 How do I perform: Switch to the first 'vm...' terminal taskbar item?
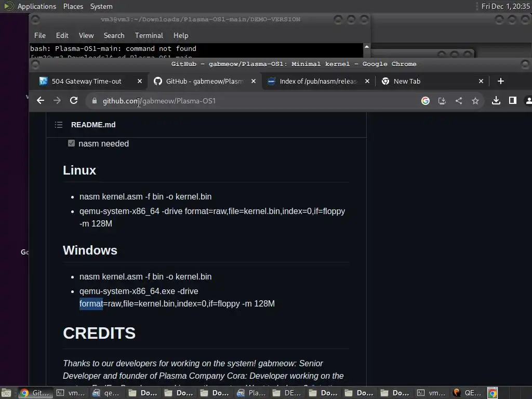[x=71, y=393]
